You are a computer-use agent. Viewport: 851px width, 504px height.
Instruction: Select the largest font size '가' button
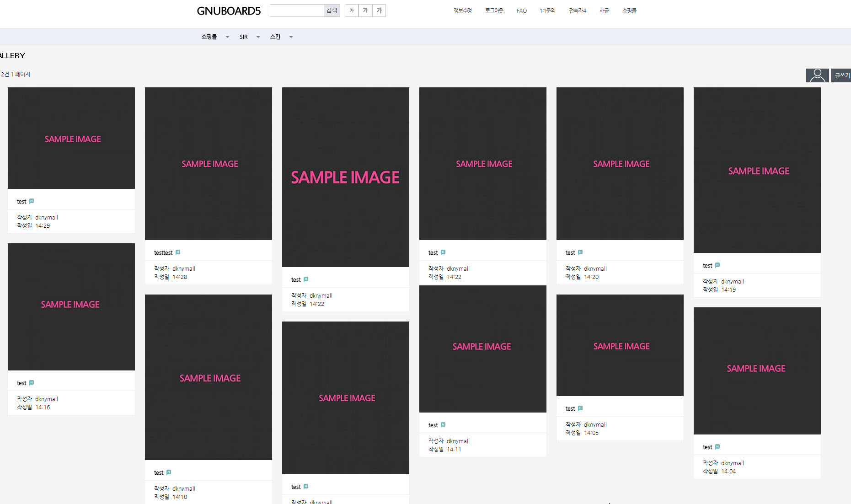[x=379, y=11]
